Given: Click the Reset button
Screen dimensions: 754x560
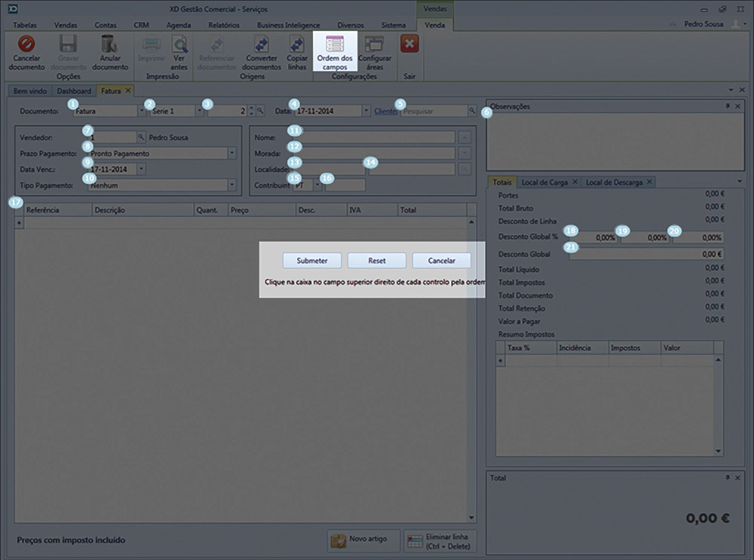Looking at the screenshot, I should pos(377,260).
